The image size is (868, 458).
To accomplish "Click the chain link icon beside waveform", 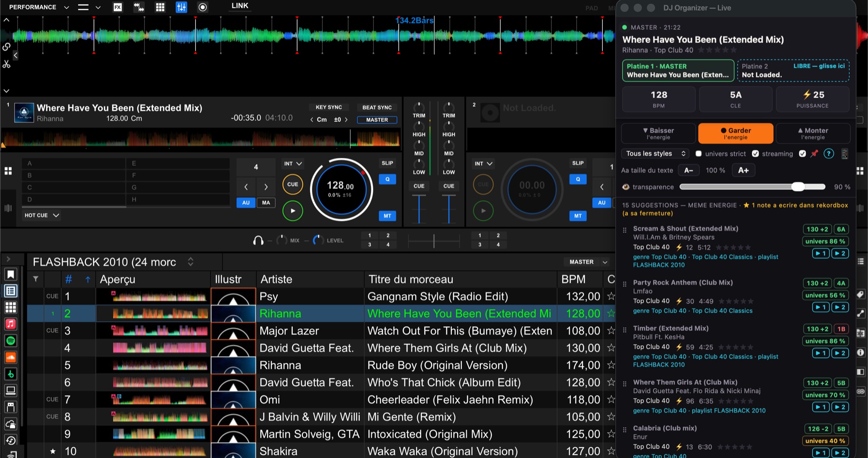I will click(6, 47).
